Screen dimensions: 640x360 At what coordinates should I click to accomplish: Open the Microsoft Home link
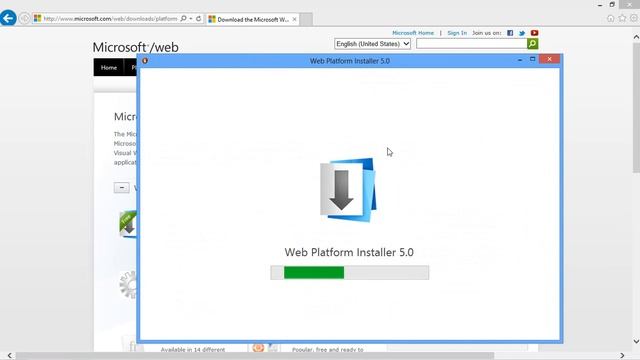(x=413, y=33)
